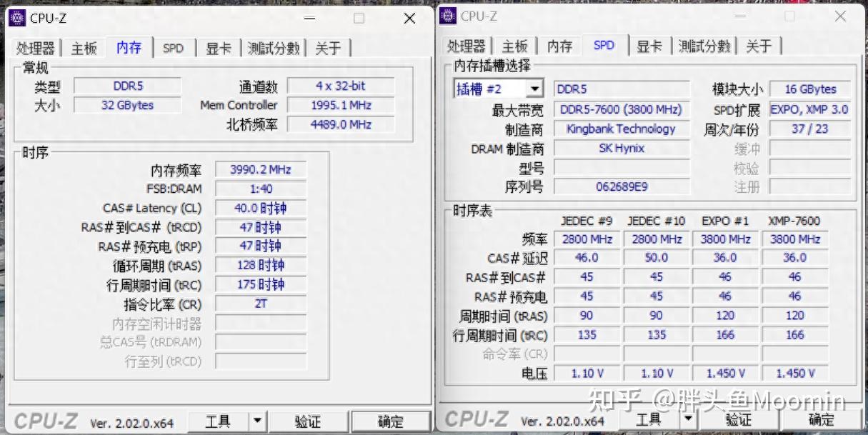The image size is (868, 435).
Task: Click 序列号 value 062689E9
Action: [622, 186]
